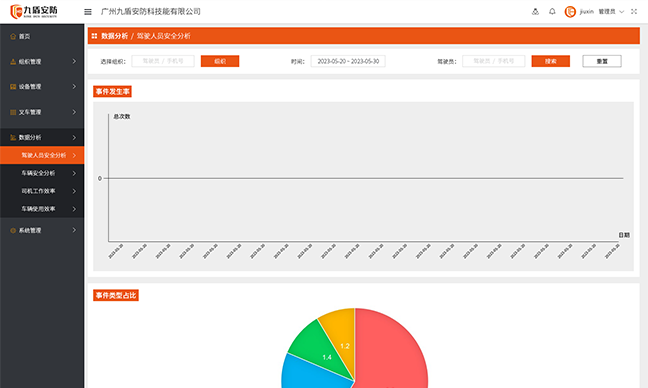
Task: Click the date range field 2023-05-20
Action: (348, 61)
